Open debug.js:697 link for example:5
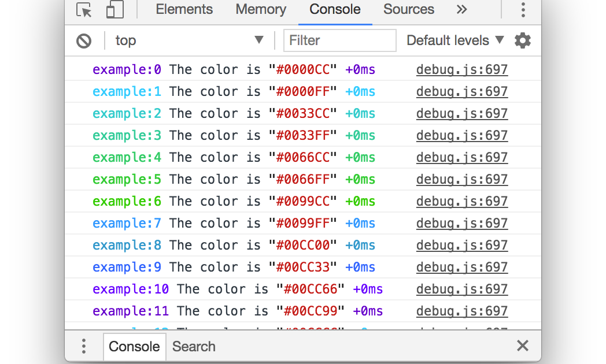Viewport: 606px width, 364px height. [461, 180]
